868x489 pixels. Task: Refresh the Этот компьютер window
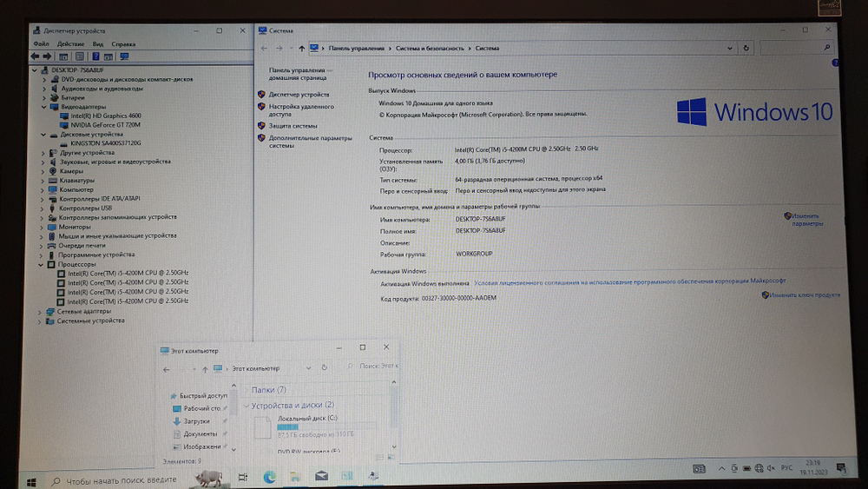[325, 367]
